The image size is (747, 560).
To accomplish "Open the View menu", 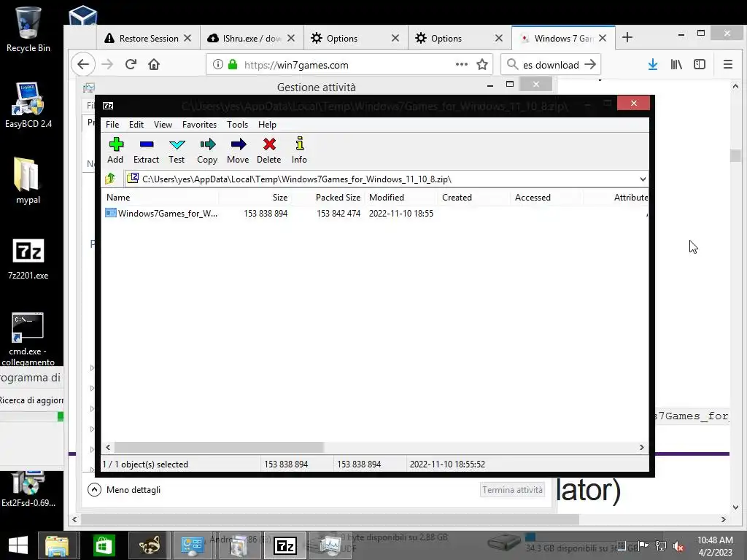I will (x=163, y=124).
